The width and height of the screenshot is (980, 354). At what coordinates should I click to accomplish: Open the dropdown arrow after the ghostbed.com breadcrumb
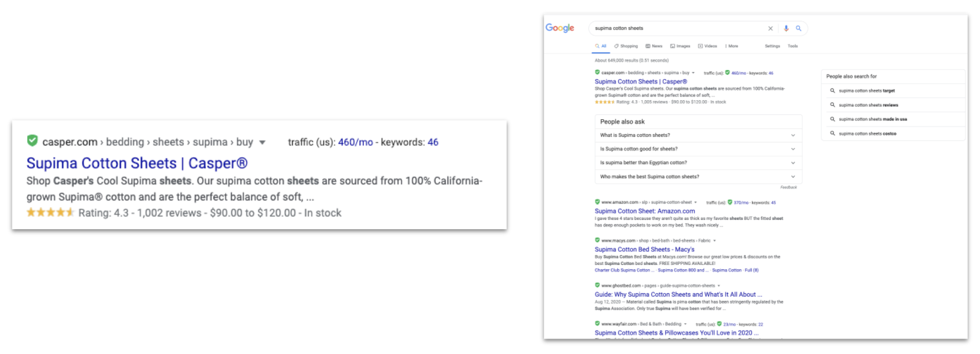click(x=719, y=286)
